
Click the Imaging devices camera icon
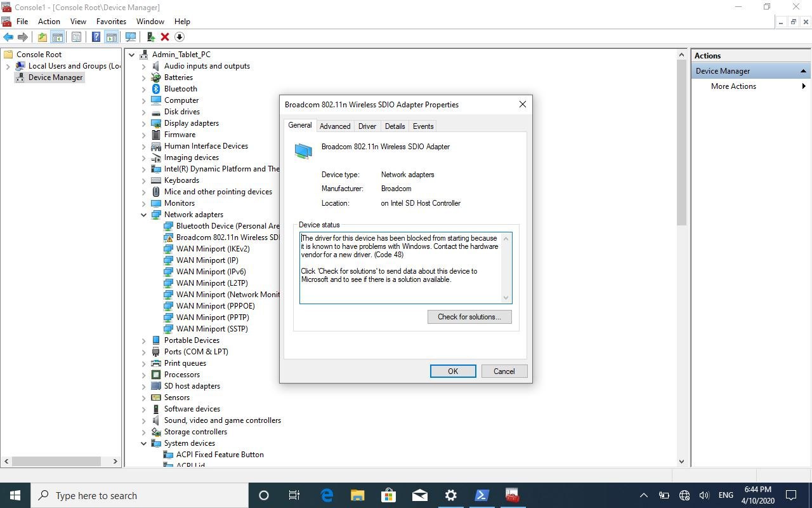coord(156,157)
